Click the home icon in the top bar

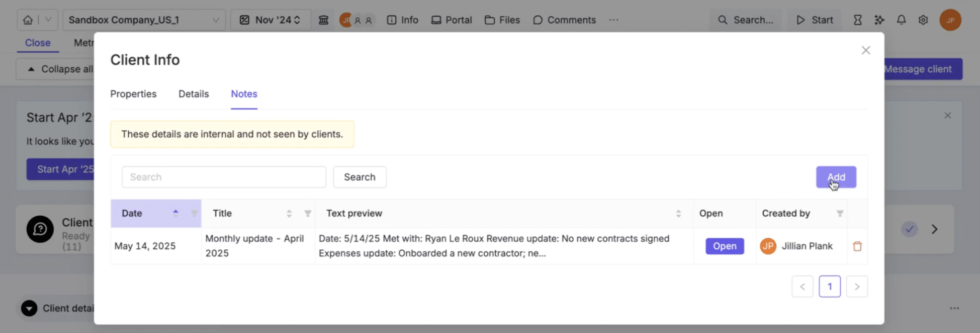(28, 20)
